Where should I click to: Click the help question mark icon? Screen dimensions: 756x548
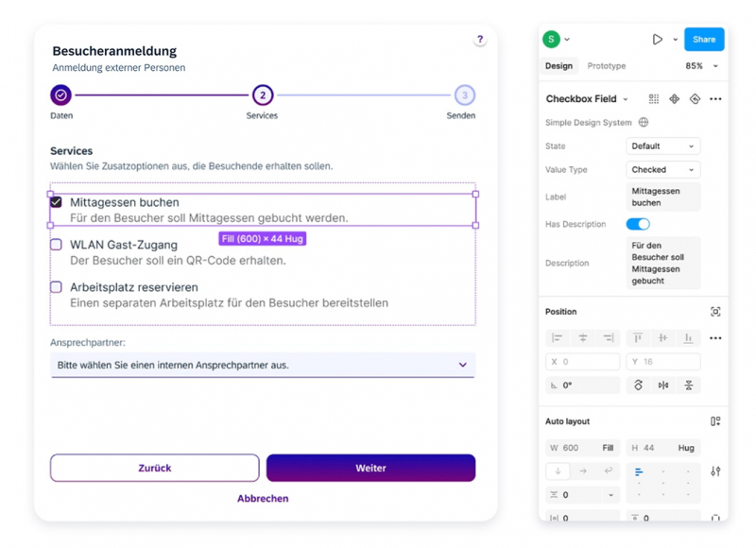pos(480,40)
